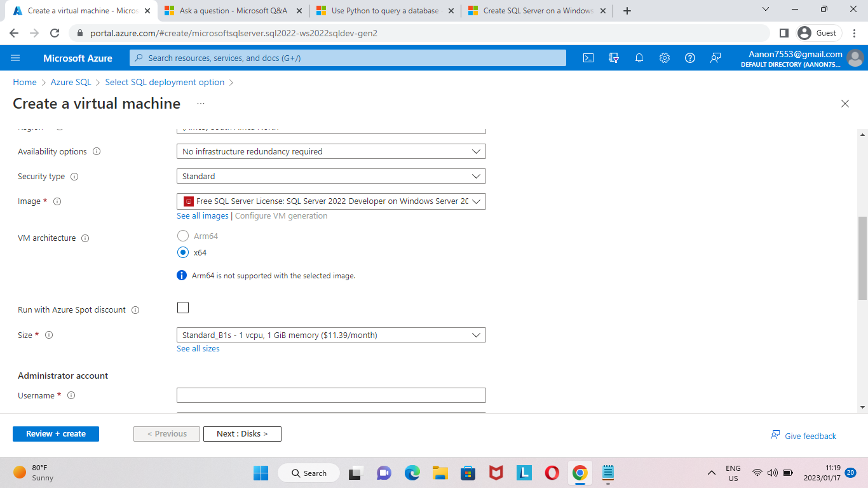Open the Windows Start menu

(261, 473)
